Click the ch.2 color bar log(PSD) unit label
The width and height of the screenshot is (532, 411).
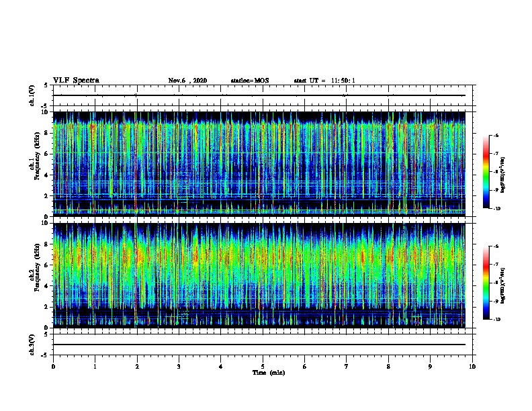click(503, 285)
